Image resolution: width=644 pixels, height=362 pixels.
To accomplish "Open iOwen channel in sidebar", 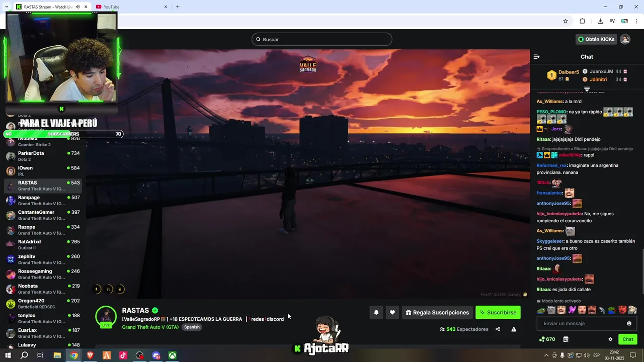I will click(x=42, y=171).
